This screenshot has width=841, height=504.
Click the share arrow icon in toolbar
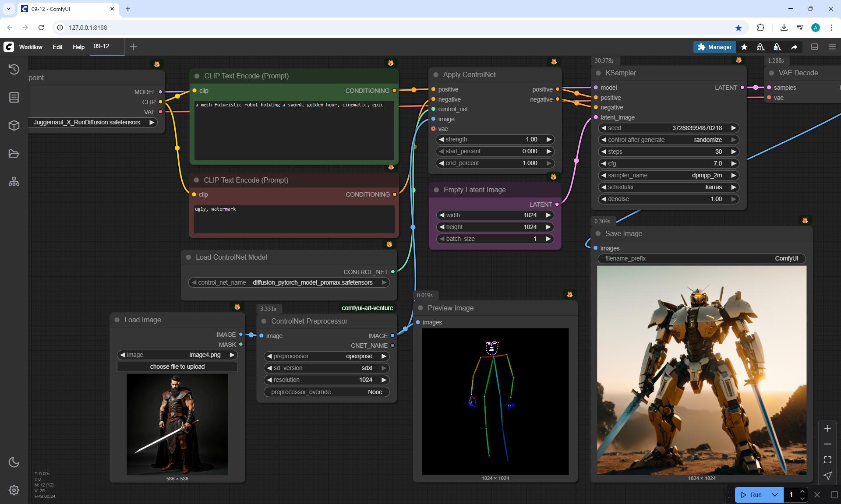pyautogui.click(x=794, y=47)
